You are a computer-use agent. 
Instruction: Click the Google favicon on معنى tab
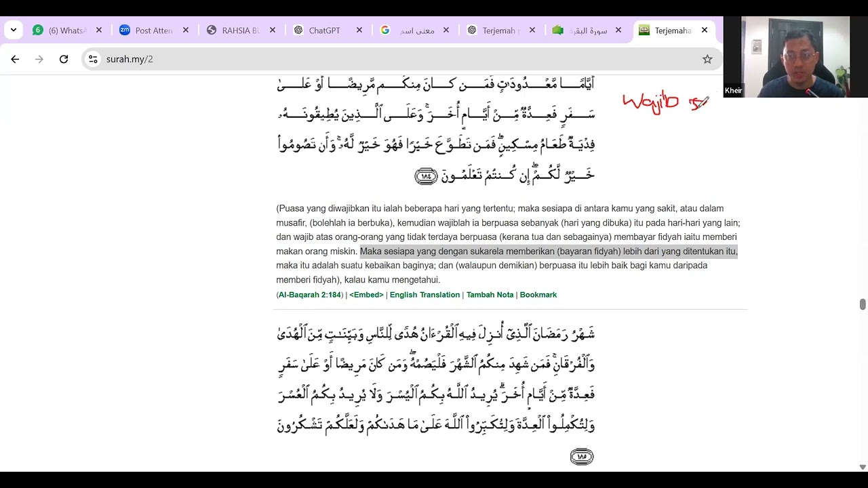pyautogui.click(x=385, y=30)
